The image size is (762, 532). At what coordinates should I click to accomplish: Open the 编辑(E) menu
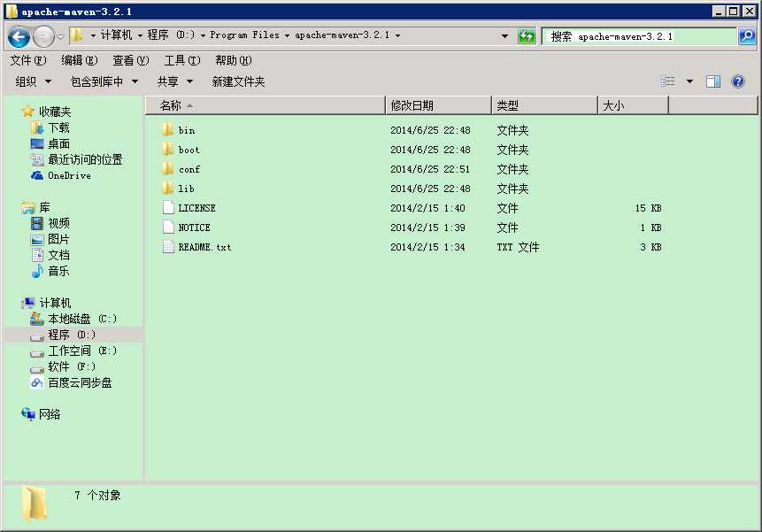(x=80, y=60)
